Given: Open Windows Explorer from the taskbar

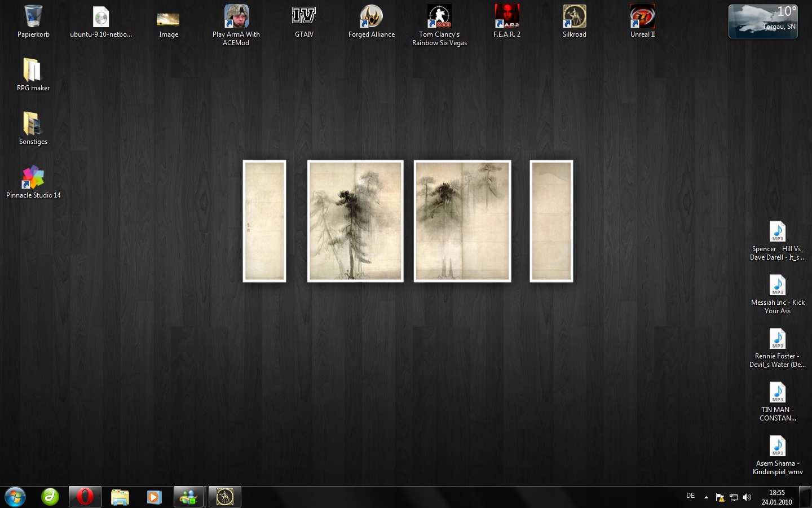Looking at the screenshot, I should coord(120,497).
